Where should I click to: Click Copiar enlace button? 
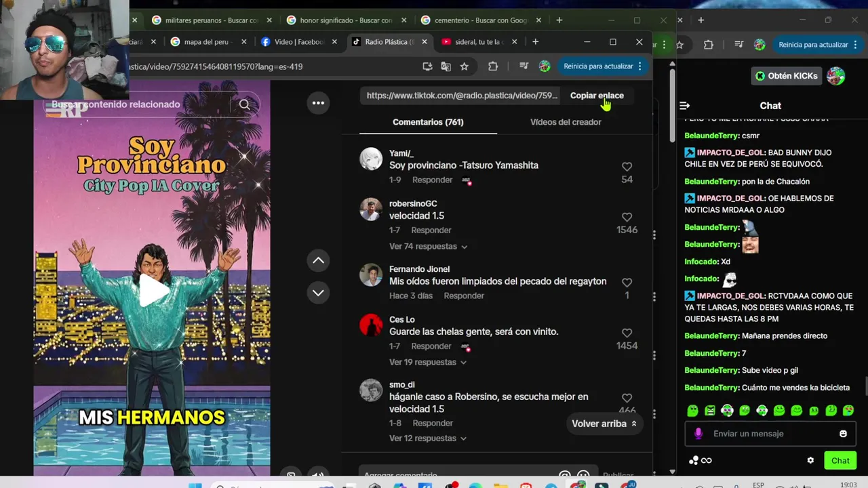[x=597, y=96]
